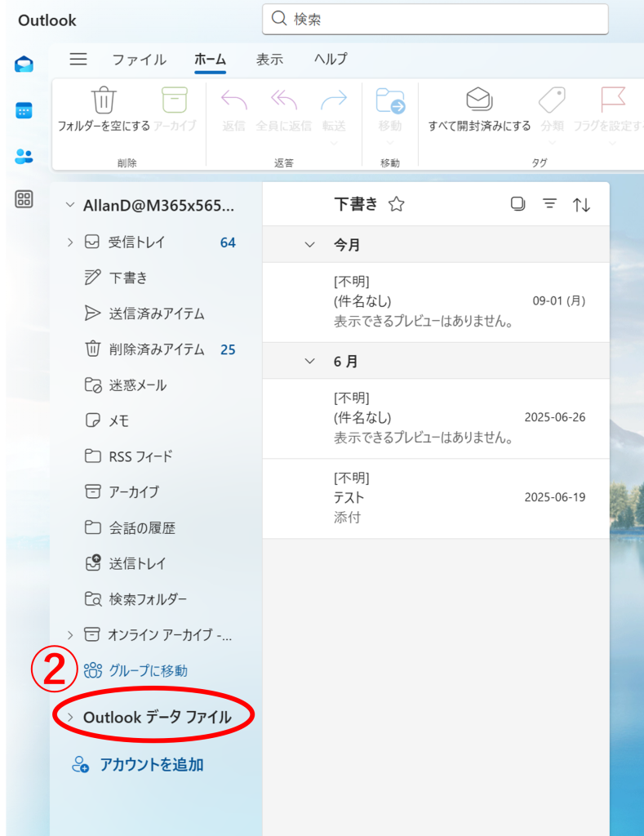Collapse the 今月 message group

pyautogui.click(x=309, y=244)
